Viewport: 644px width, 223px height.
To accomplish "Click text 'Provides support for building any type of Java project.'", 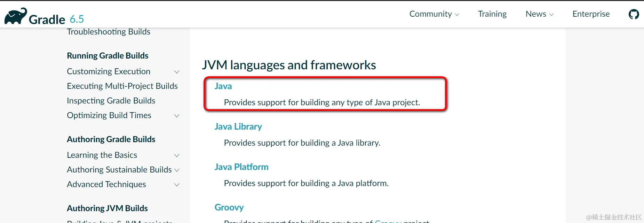I will click(x=322, y=102).
